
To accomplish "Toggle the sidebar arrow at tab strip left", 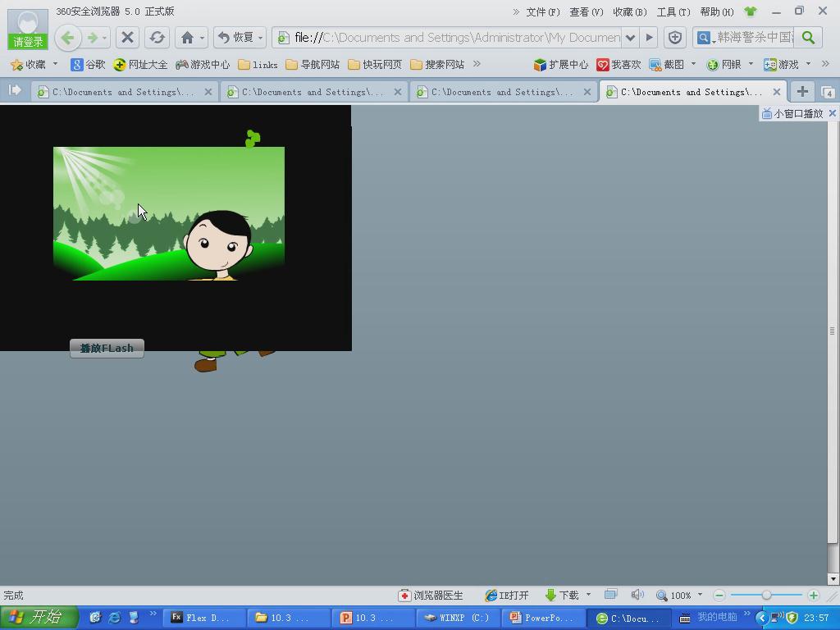I will point(15,90).
